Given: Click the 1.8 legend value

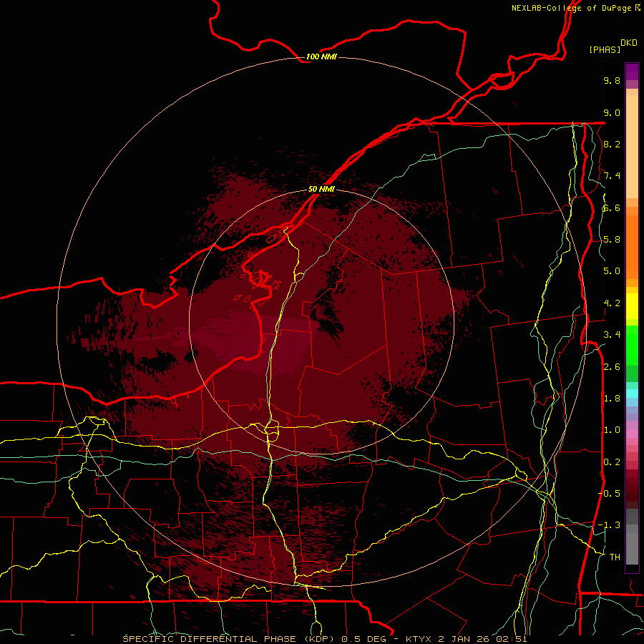Looking at the screenshot, I should tap(612, 399).
